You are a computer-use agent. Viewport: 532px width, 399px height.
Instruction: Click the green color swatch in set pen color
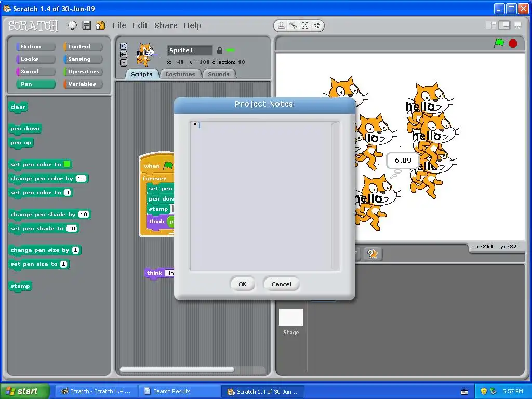67,164
